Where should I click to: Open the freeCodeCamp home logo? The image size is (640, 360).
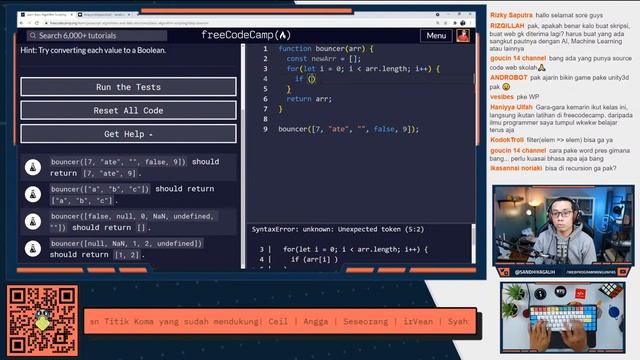246,35
